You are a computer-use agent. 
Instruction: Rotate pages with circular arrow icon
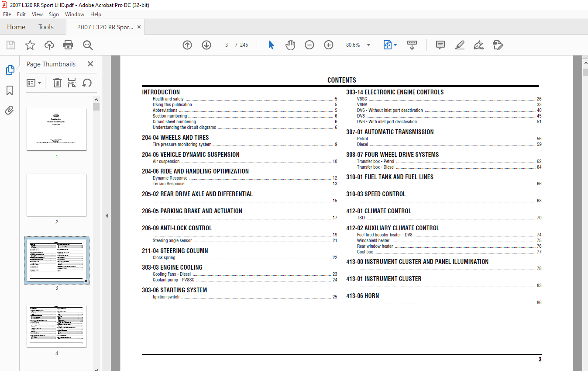87,83
